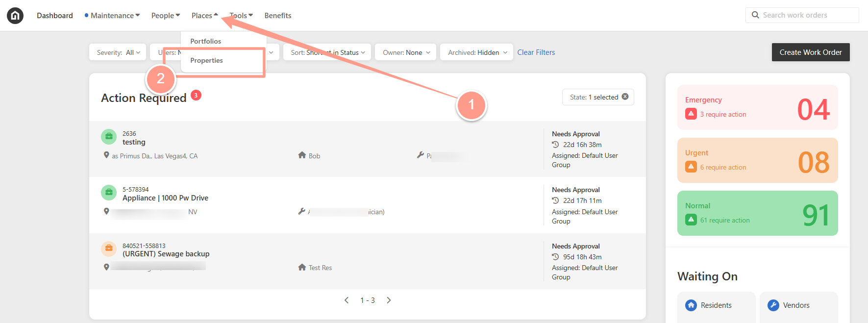The height and width of the screenshot is (323, 868).
Task: Collapse the Places menu
Action: pos(205,16)
